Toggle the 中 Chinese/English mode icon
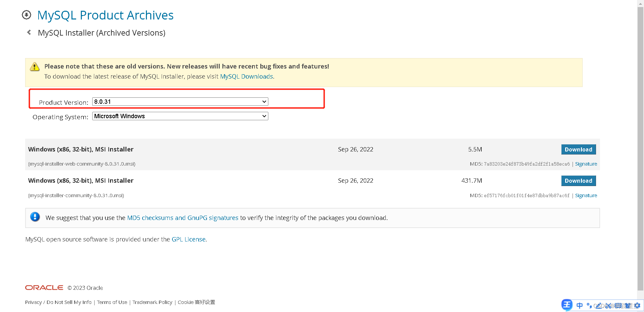 pyautogui.click(x=580, y=306)
